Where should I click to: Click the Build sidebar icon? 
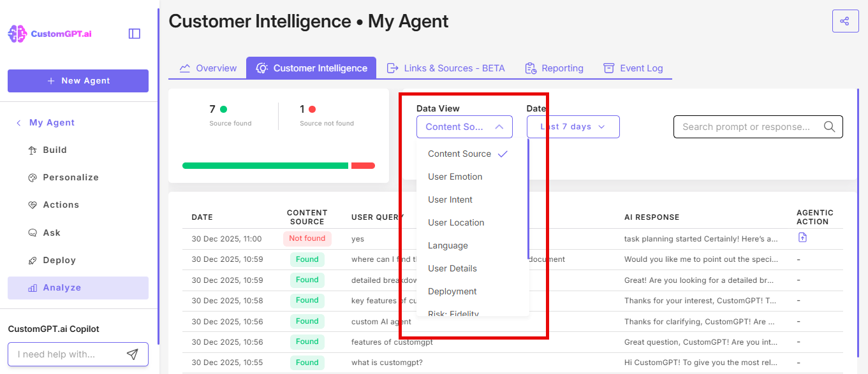point(33,150)
